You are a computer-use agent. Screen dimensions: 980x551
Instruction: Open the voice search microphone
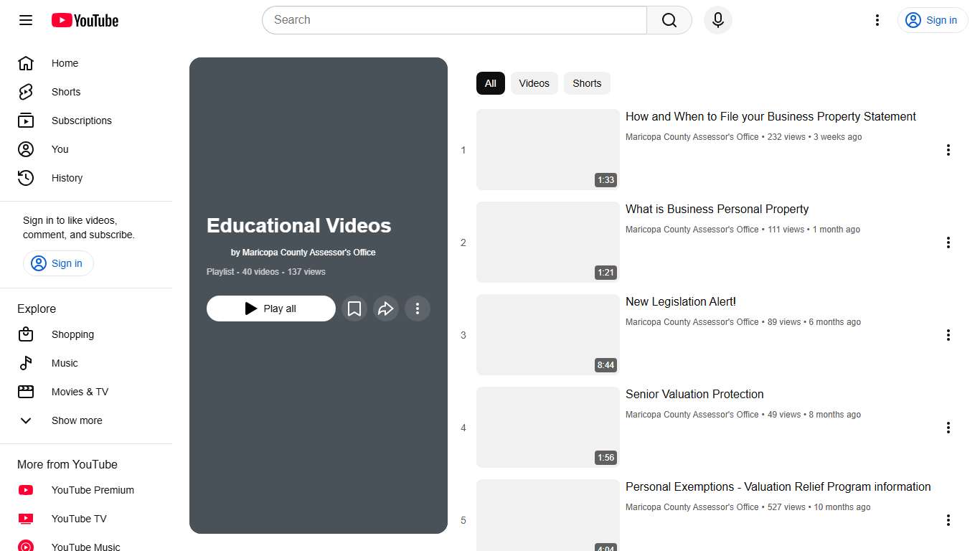(717, 20)
